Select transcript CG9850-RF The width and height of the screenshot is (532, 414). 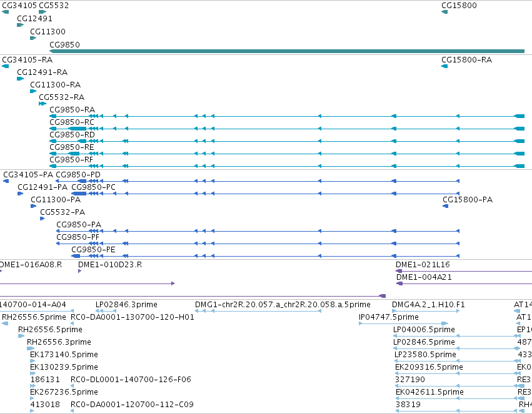(x=71, y=160)
